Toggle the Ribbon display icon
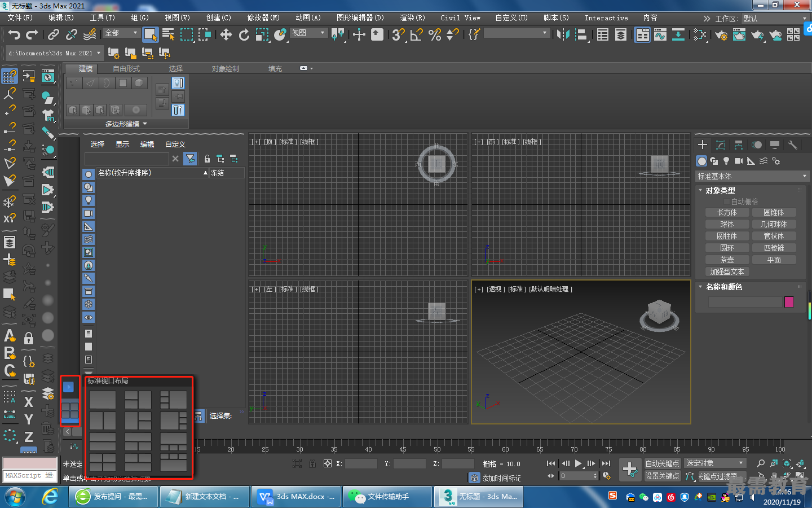The height and width of the screenshot is (508, 812). [642, 35]
